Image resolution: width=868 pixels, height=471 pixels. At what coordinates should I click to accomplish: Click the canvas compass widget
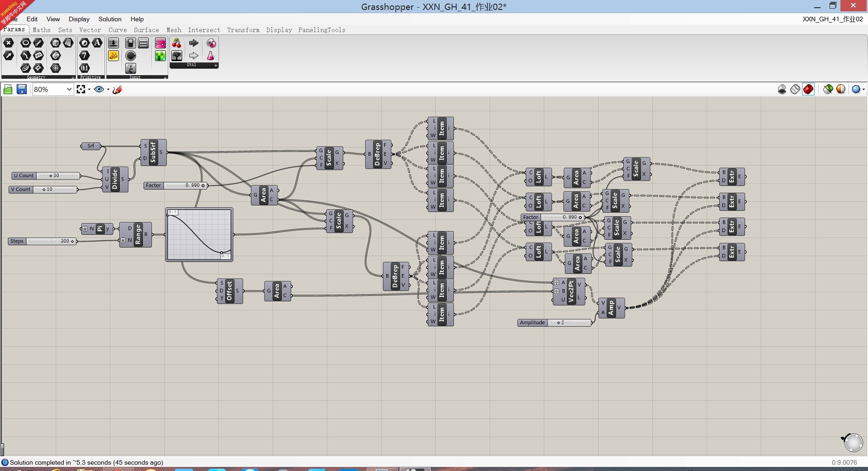[x=853, y=442]
